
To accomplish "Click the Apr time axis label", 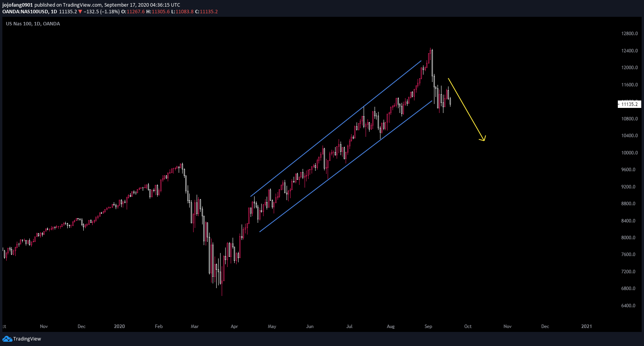I will [234, 326].
